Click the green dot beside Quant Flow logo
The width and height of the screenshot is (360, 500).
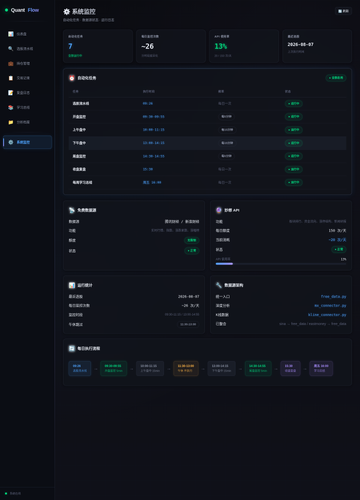pos(6,10)
